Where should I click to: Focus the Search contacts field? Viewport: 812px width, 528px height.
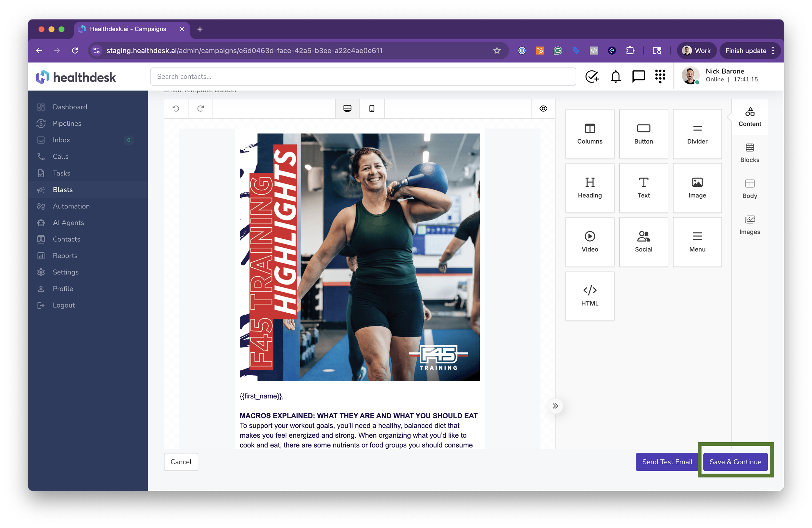tap(363, 76)
